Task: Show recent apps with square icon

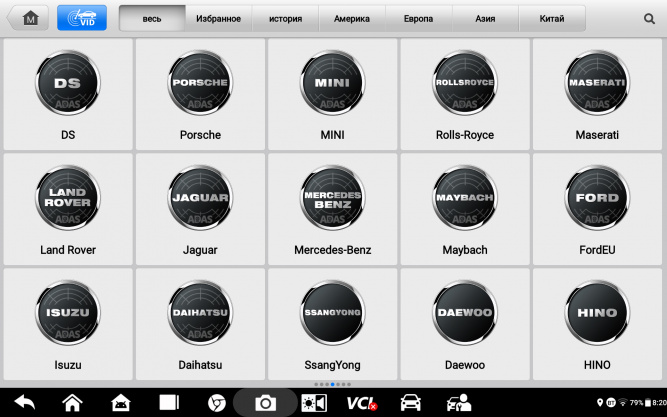Action: tap(169, 402)
